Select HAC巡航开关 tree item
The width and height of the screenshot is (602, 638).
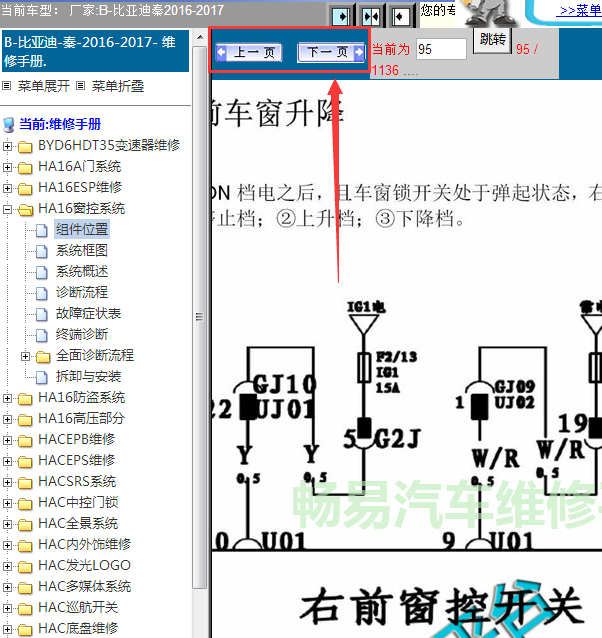pos(78,607)
